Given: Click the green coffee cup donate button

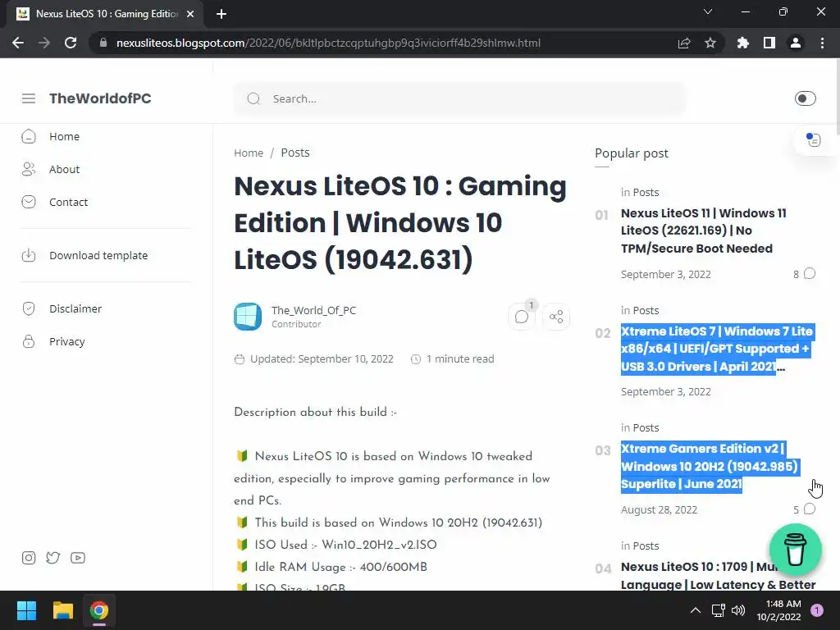Looking at the screenshot, I should pyautogui.click(x=795, y=550).
